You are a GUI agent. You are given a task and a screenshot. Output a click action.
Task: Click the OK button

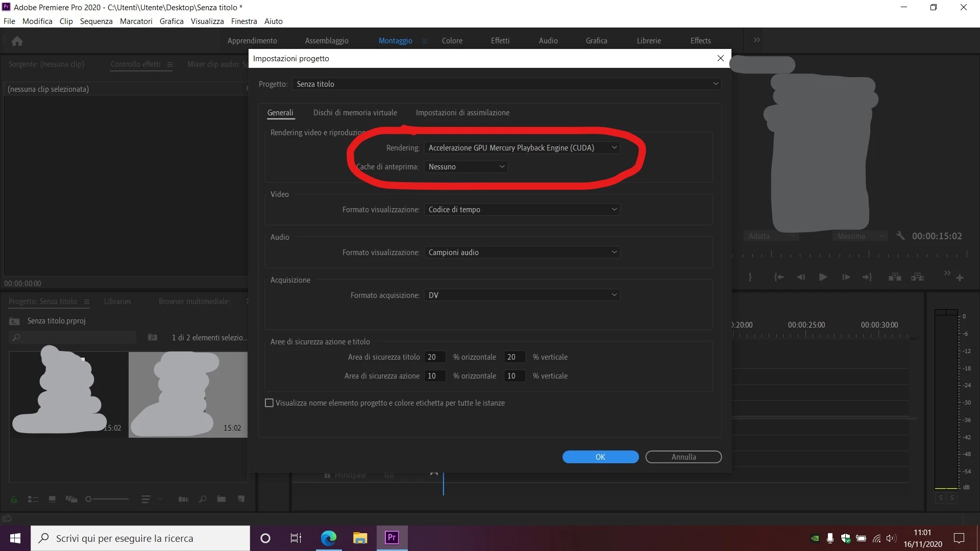[600, 457]
